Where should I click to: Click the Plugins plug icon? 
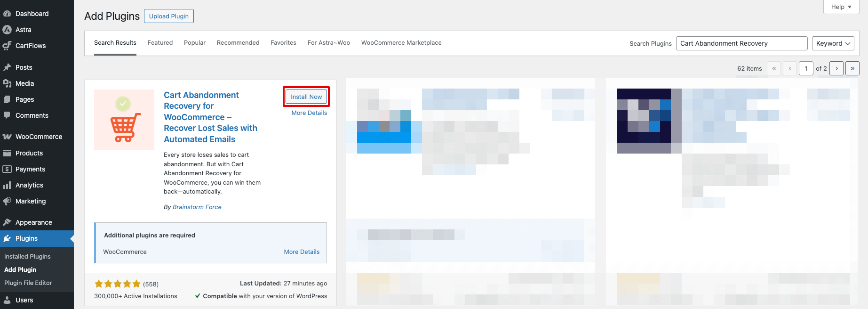pos(7,238)
